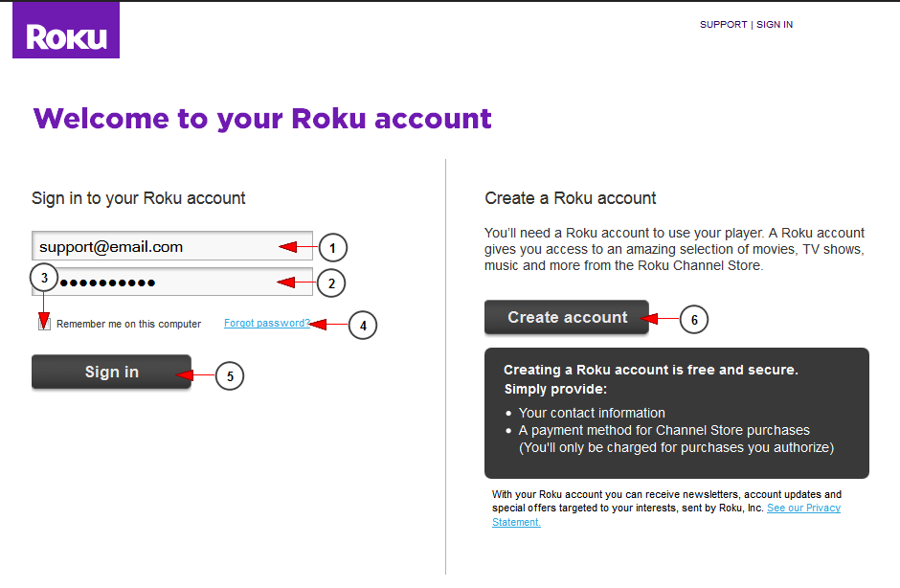
Task: Click annotation marker number 5 beside Sign in
Action: 230,375
